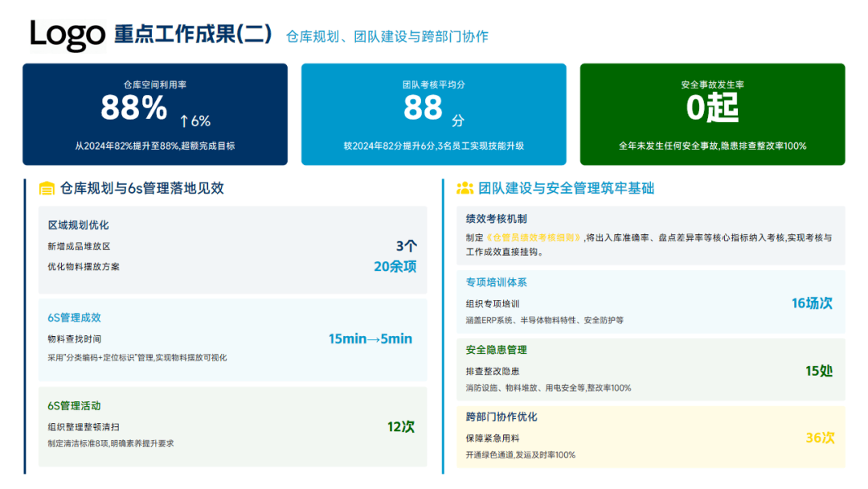The height and width of the screenshot is (489, 868).
Task: Click the yellow warehouse icon beside 仓库规划
Action: pyautogui.click(x=47, y=189)
